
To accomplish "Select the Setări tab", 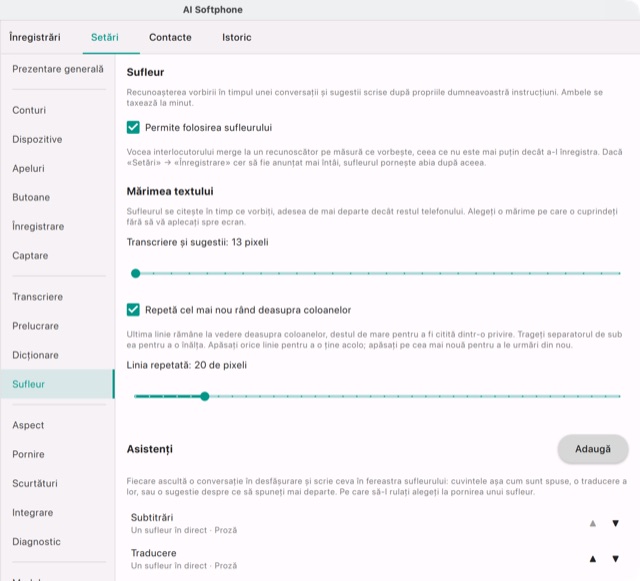I will [x=105, y=37].
